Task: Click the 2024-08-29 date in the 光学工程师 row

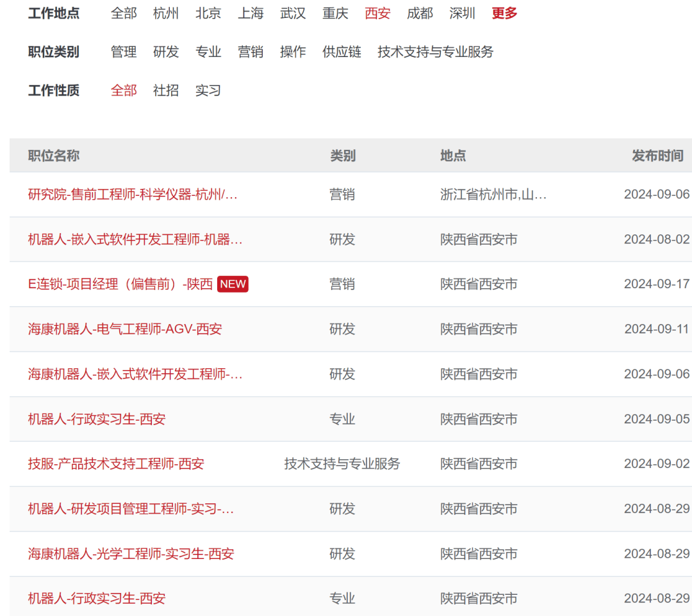Action: pyautogui.click(x=657, y=554)
